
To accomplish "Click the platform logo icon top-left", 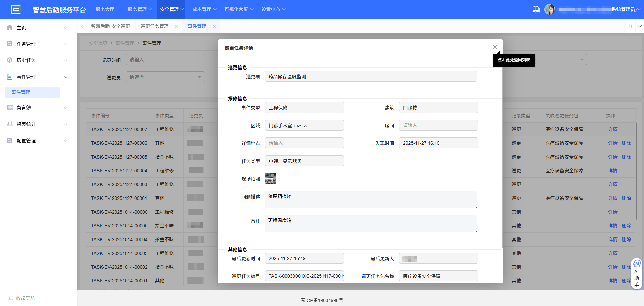I will 16,9.
